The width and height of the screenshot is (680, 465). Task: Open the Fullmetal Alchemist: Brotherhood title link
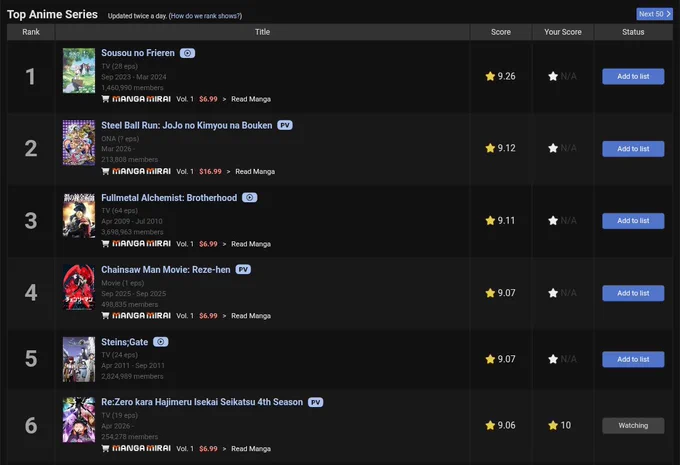(x=169, y=198)
